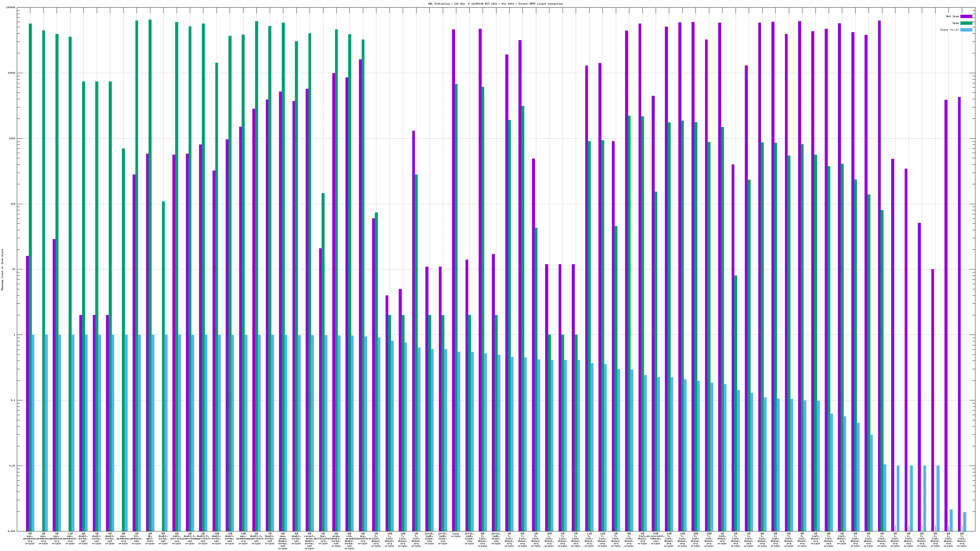Click the 10000 y-axis tick label
Viewport: 980px width, 551px height.
click(12, 73)
